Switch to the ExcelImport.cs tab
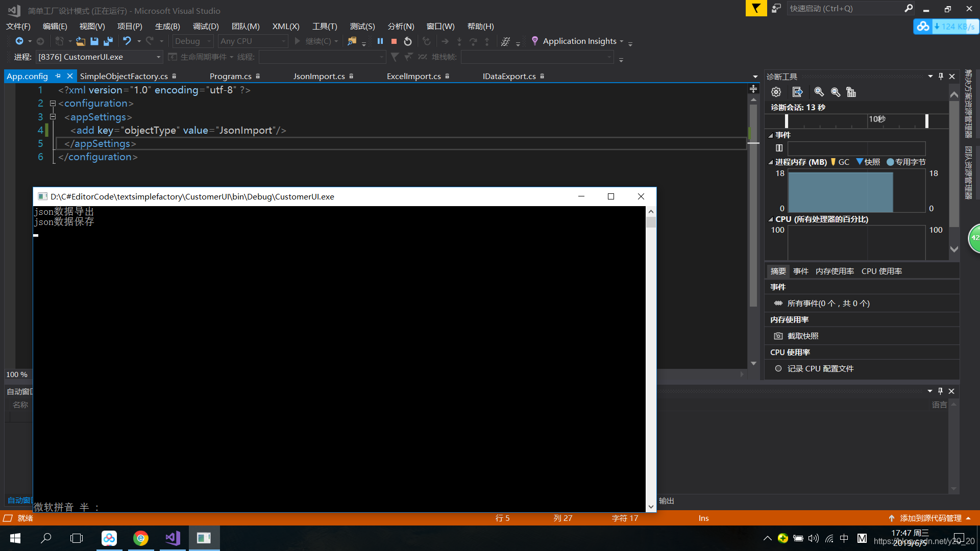The width and height of the screenshot is (980, 551). pyautogui.click(x=414, y=76)
